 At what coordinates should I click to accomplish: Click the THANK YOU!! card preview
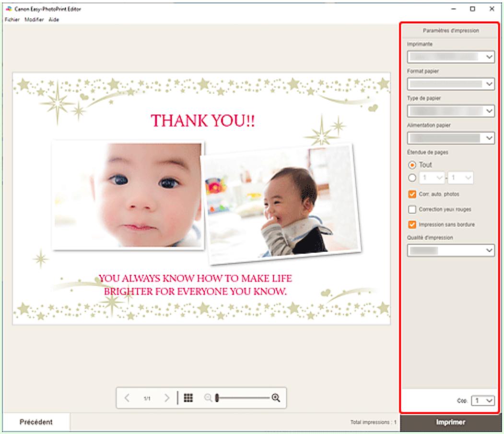[201, 198]
